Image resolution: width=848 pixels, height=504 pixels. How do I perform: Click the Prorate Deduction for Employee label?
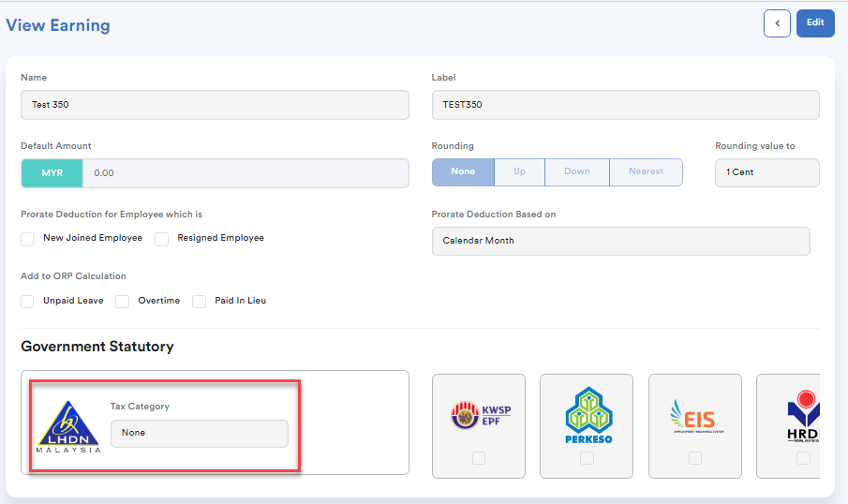click(x=112, y=215)
